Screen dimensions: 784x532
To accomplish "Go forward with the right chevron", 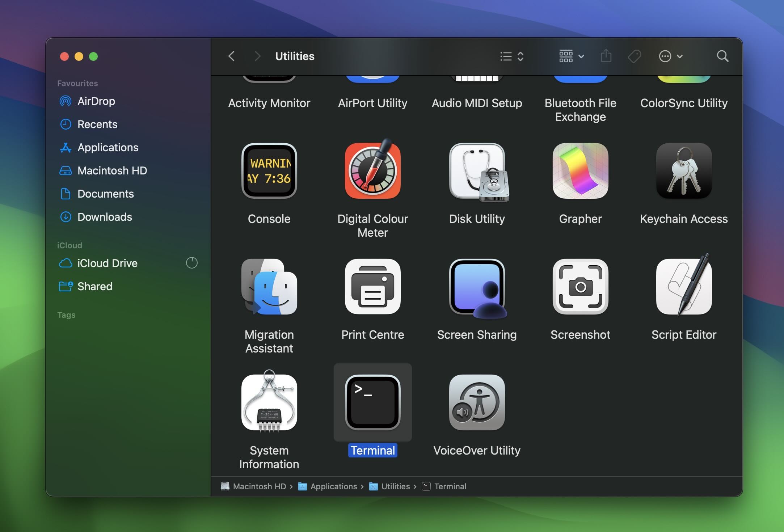I will [257, 56].
